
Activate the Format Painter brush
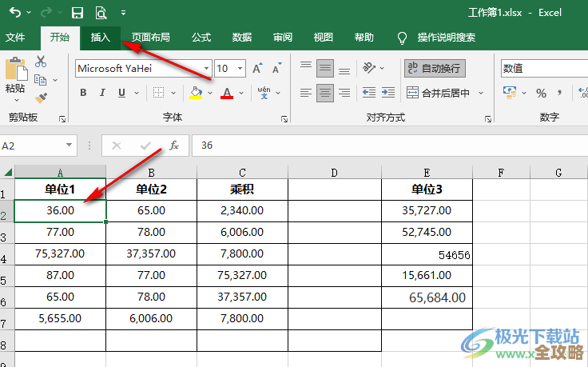41,98
